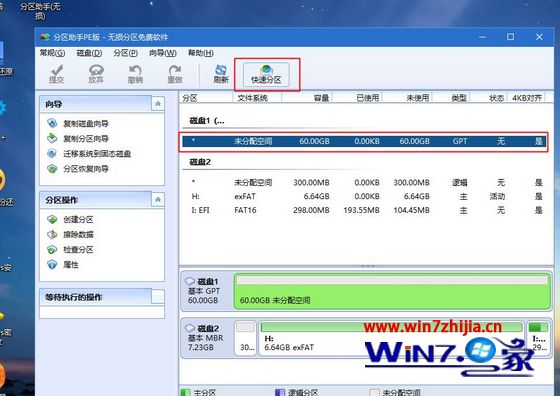Collapse the 分区操作 panel
The height and width of the screenshot is (396, 560).
point(158,200)
